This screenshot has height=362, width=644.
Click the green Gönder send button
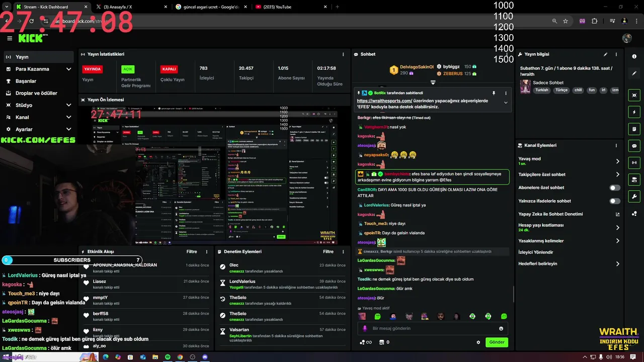point(497,342)
